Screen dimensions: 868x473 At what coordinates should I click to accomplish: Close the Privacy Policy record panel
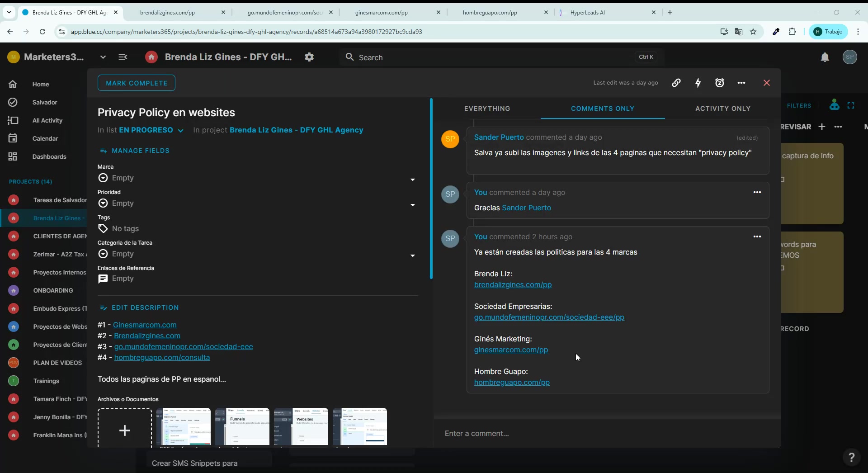(x=767, y=83)
